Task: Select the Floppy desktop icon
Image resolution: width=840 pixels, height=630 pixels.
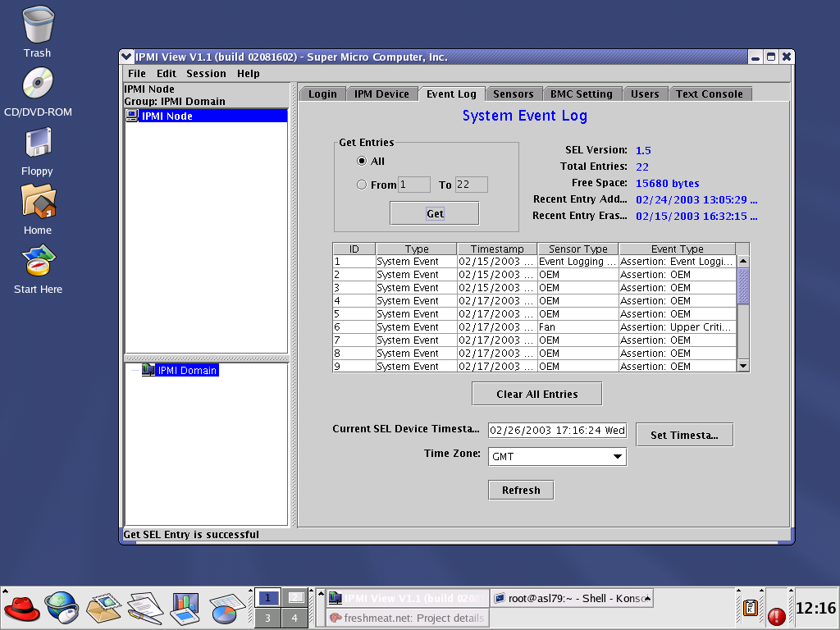Action: pos(38,143)
